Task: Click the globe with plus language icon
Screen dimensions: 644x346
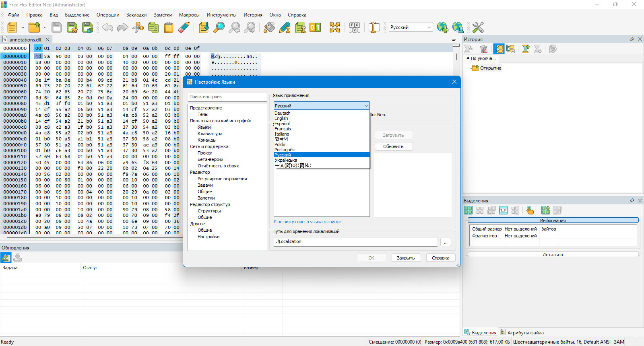Action: [442, 27]
